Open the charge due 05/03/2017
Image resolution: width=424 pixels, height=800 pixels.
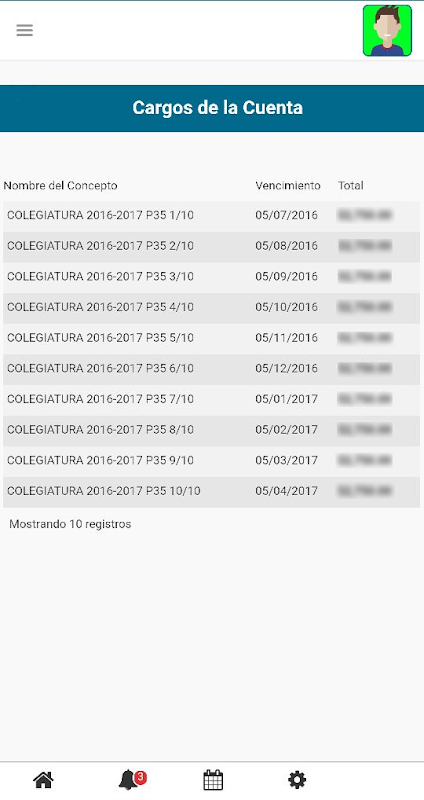pyautogui.click(x=212, y=461)
